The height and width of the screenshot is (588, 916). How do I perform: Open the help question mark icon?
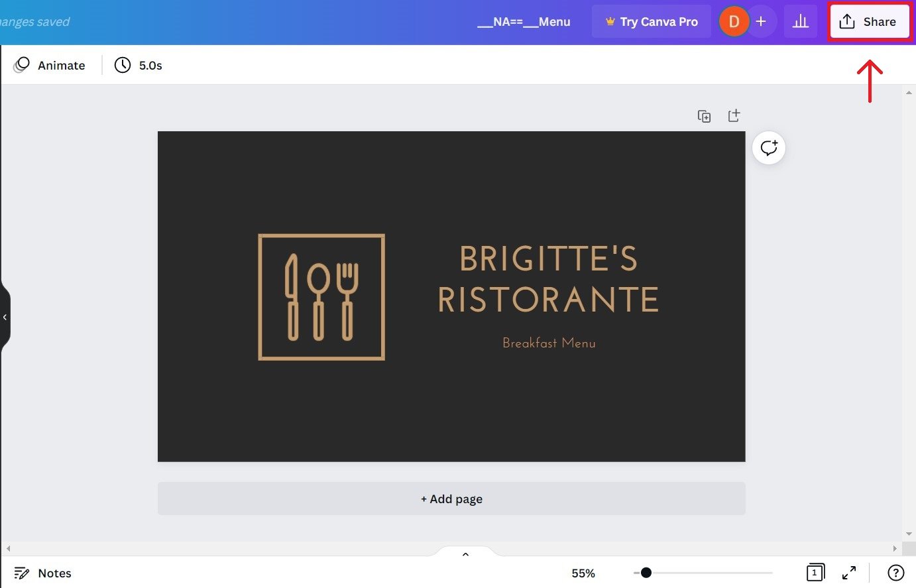[x=895, y=572]
